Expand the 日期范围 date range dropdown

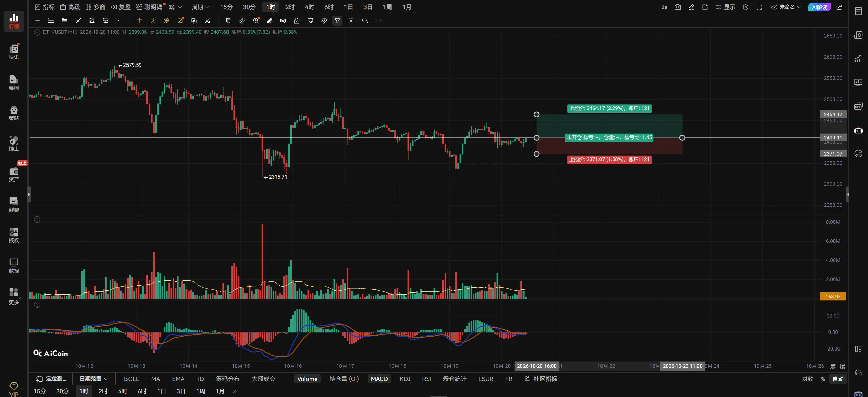click(x=94, y=379)
